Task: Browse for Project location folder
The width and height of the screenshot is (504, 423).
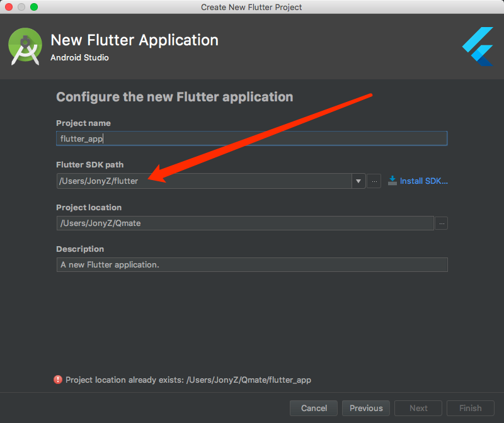Action: (442, 223)
